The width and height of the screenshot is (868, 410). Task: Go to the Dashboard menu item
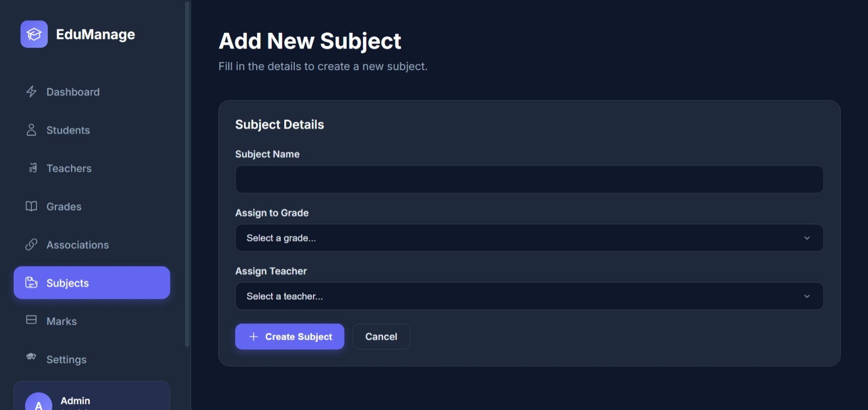pyautogui.click(x=73, y=92)
